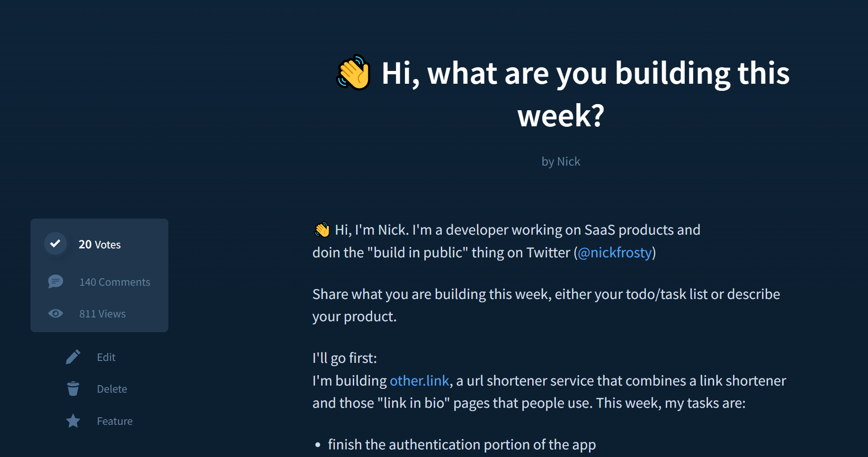
Task: Select the Feature post option
Action: 115,421
